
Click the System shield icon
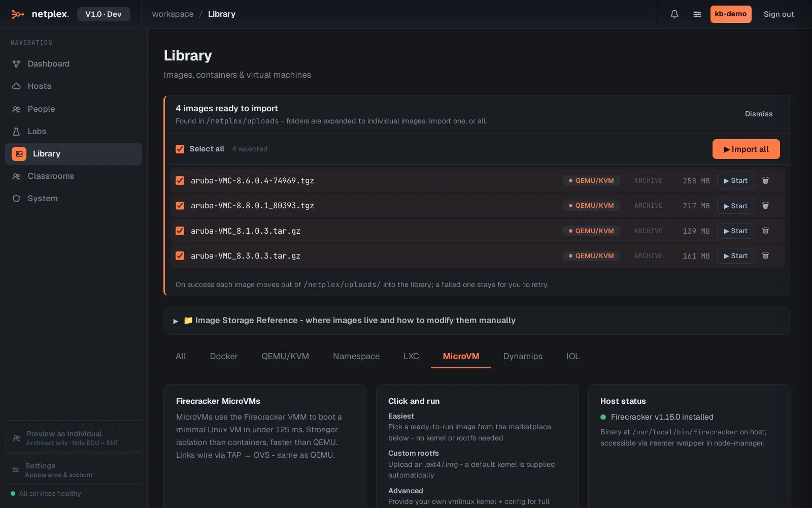[x=16, y=199]
